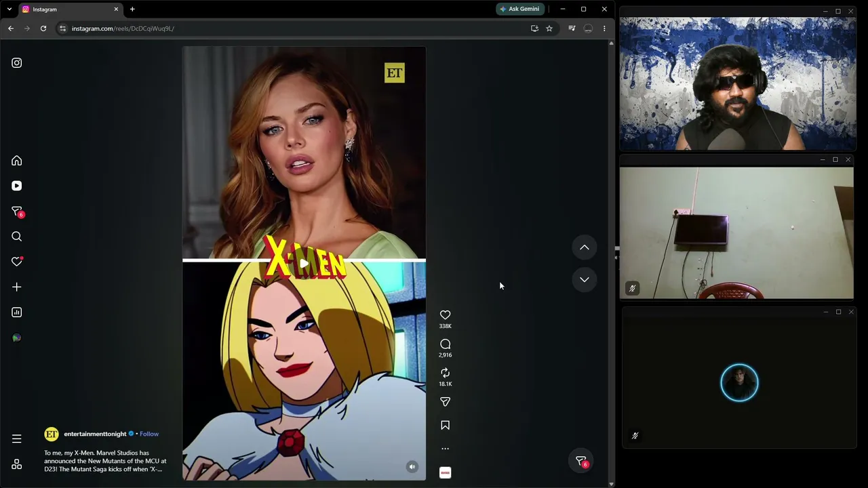This screenshot has height=488, width=868.
Task: Open the reel's three-dot more options
Action: (445, 449)
